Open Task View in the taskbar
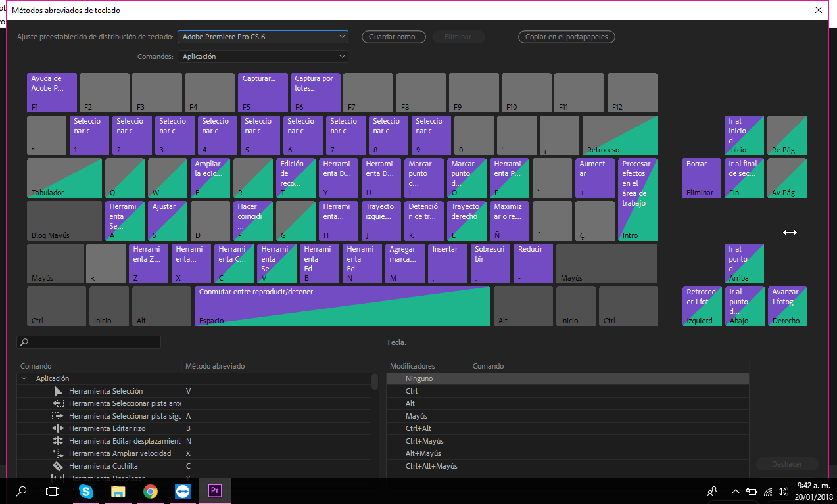Image resolution: width=837 pixels, height=504 pixels. (x=53, y=491)
